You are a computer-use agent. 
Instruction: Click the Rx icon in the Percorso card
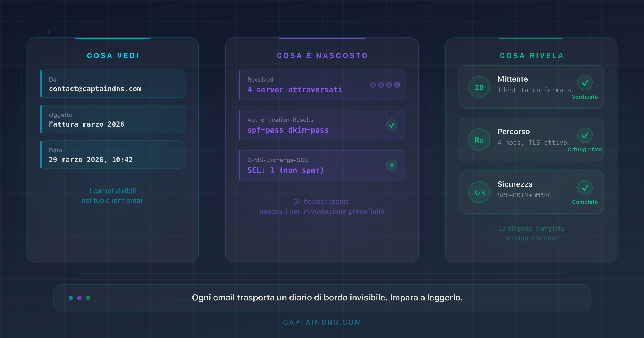479,139
